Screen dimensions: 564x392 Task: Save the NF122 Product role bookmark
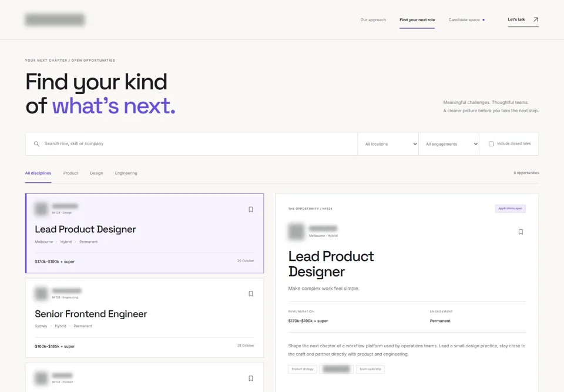pyautogui.click(x=251, y=378)
